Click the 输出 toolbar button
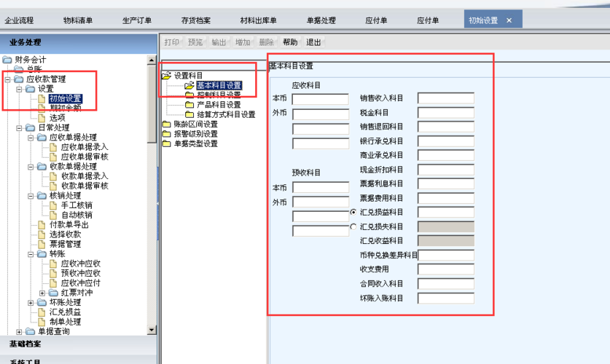This screenshot has width=610, height=364. [219, 42]
